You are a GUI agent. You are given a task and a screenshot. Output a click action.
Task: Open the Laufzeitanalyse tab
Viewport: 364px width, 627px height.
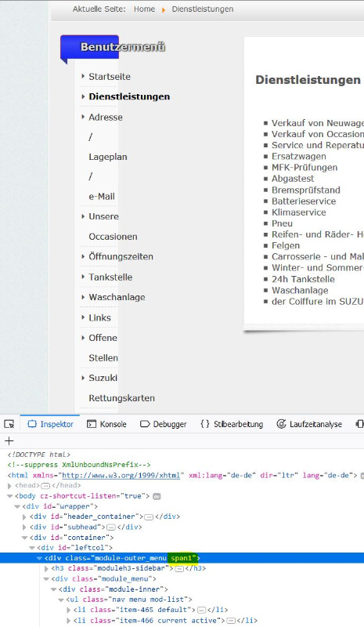pos(309,424)
